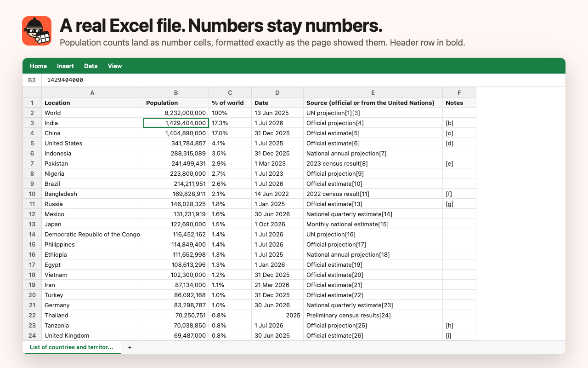Select column C header
This screenshot has height=368, width=588.
230,92
